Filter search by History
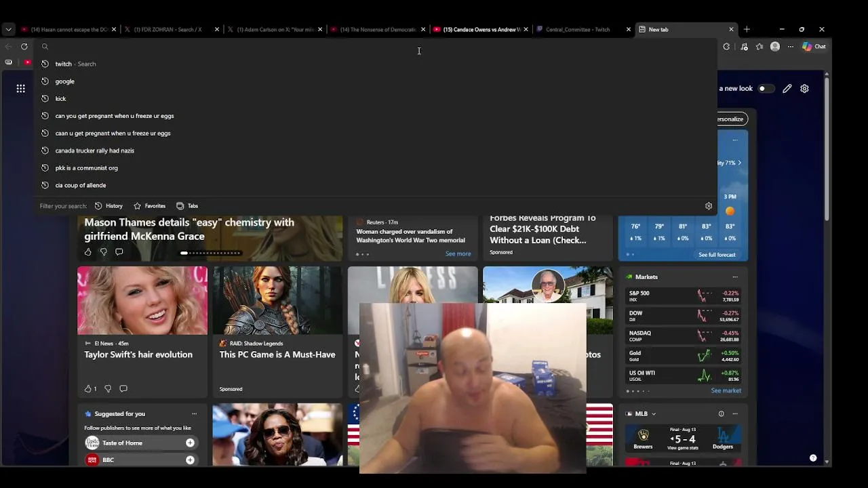Screen dimensions: 868x488 108,206
